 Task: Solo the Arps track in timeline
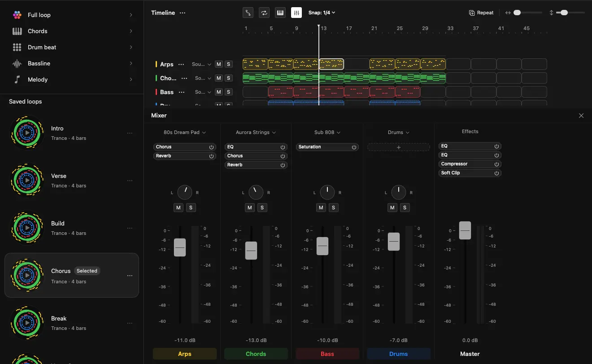(228, 65)
